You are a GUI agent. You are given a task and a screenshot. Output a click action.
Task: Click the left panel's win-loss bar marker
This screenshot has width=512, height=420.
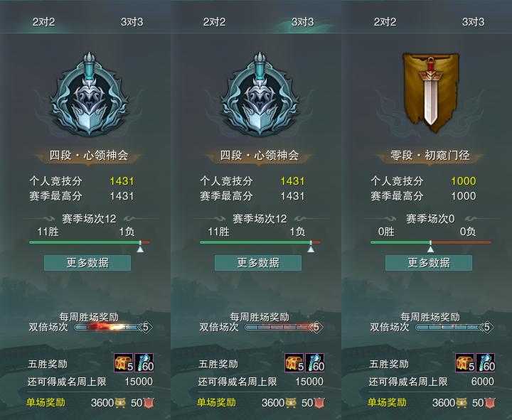click(140, 247)
